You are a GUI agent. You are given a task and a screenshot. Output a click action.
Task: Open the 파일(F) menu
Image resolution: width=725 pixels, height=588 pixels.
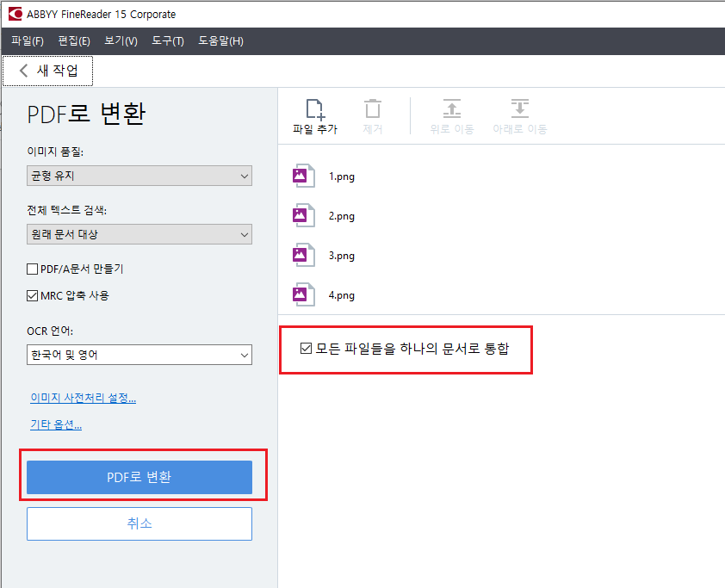[28, 41]
